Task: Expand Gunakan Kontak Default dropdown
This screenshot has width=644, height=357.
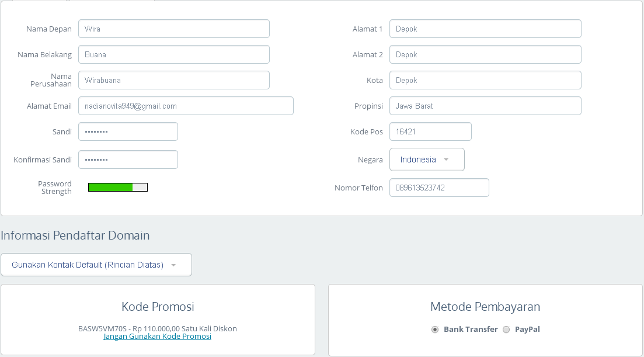Action: tap(96, 265)
